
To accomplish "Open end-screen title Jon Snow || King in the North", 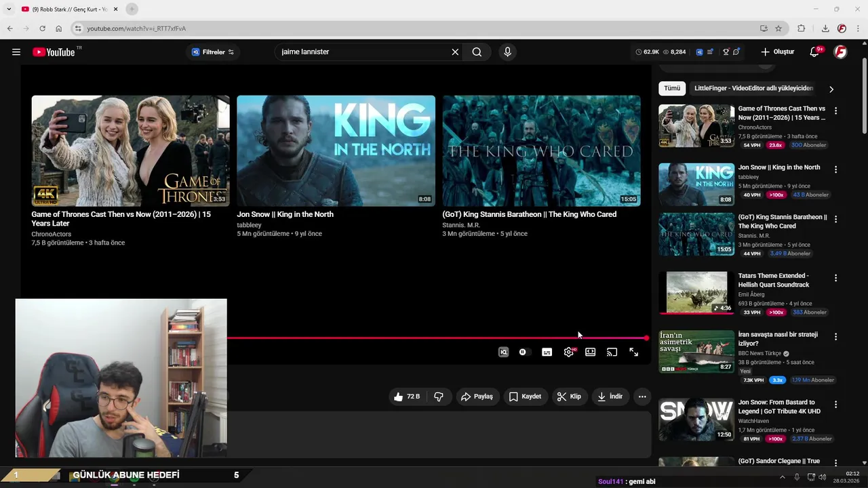I will [285, 214].
